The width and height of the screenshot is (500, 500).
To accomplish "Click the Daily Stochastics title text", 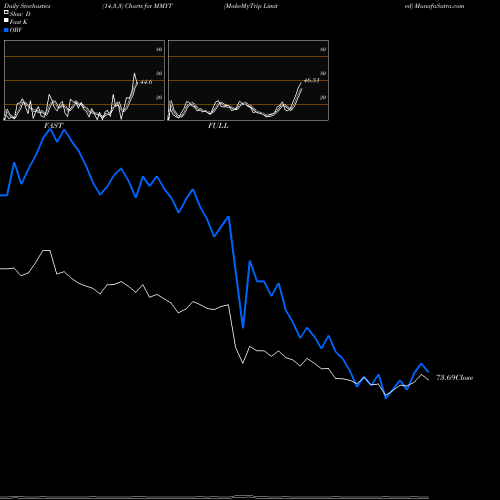I will pos(27,6).
